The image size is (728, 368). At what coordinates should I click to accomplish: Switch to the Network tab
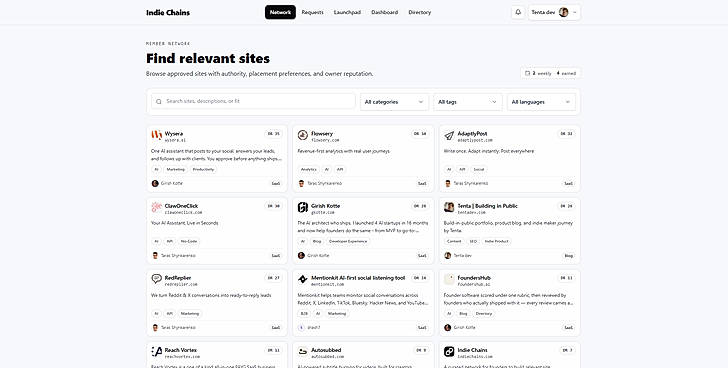[280, 13]
